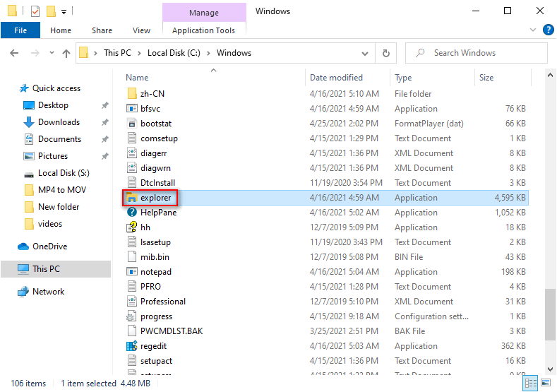Open the videos folder in sidebar
Viewport: 557px width, 392px height.
click(x=50, y=224)
